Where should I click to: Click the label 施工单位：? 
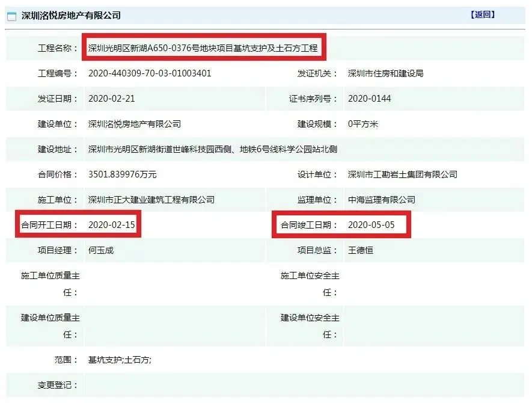click(58, 200)
